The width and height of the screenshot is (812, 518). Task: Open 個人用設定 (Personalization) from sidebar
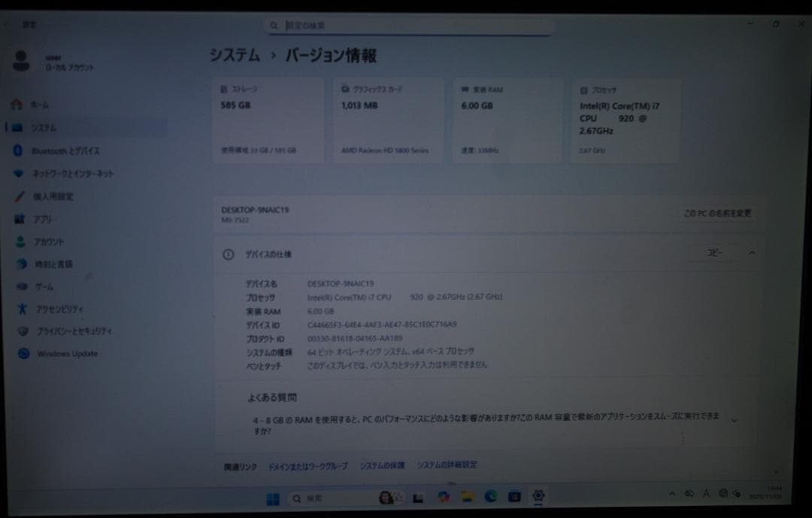[x=54, y=196]
